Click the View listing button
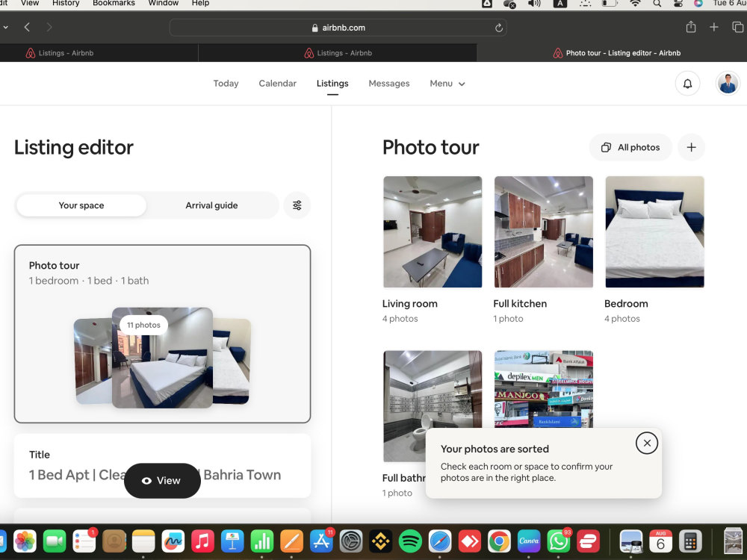The height and width of the screenshot is (560, 747). [162, 480]
